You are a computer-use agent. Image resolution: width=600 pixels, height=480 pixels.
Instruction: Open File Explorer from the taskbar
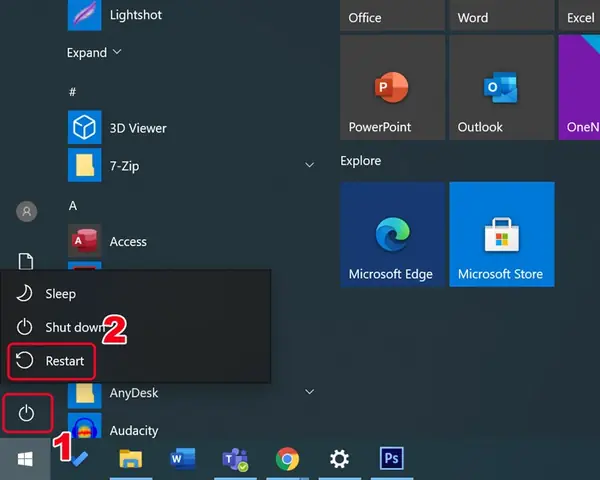[130, 459]
